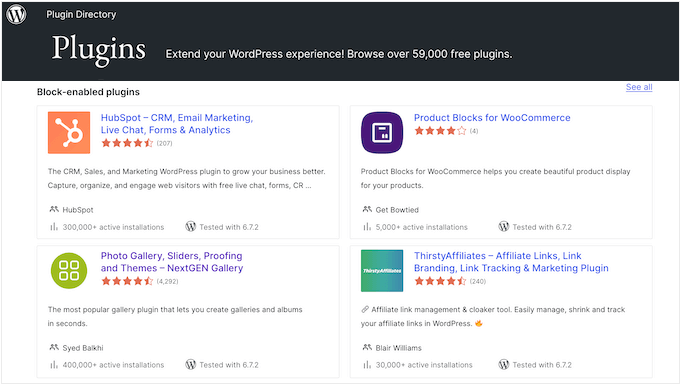This screenshot has width=680, height=384.
Task: Click ThirstyAffiliates star rating
Action: [x=440, y=281]
